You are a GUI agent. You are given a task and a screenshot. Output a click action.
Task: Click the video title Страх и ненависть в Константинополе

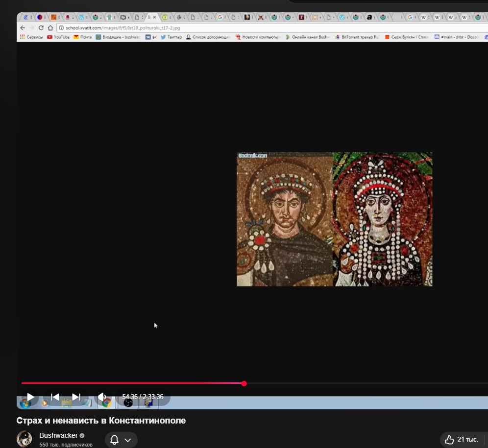point(101,421)
